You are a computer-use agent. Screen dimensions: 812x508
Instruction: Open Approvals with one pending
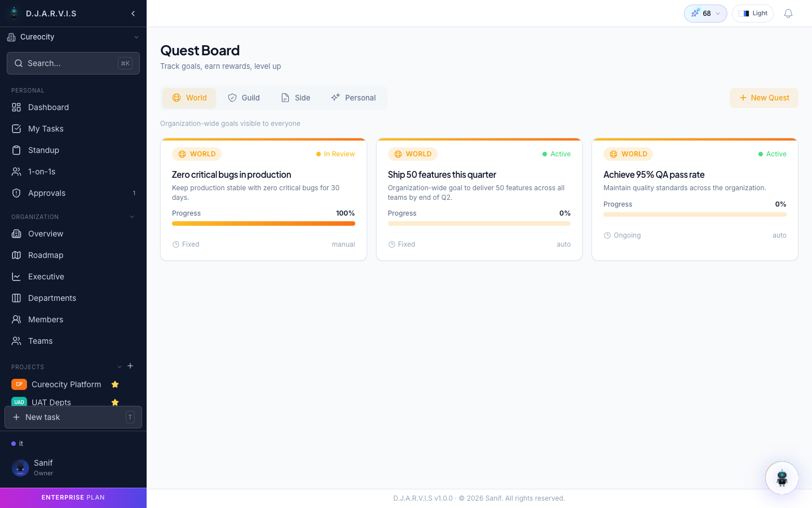[x=73, y=193]
